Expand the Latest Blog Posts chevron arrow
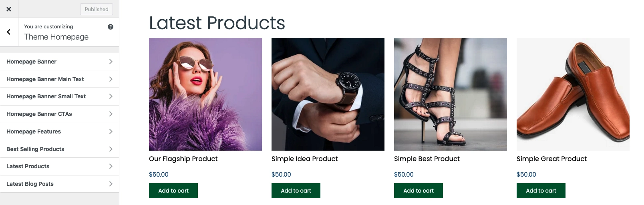The height and width of the screenshot is (205, 644). coord(111,184)
